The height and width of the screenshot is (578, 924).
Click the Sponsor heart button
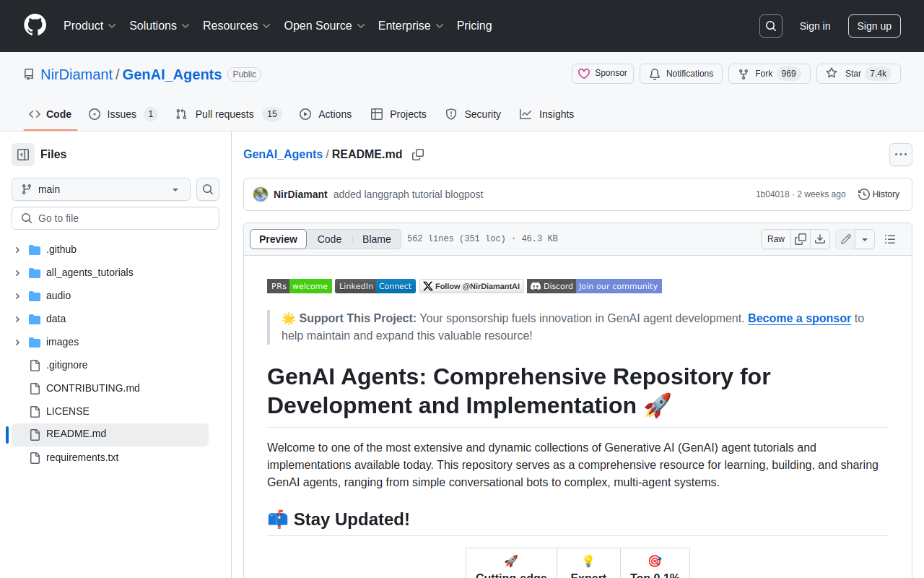tap(603, 74)
